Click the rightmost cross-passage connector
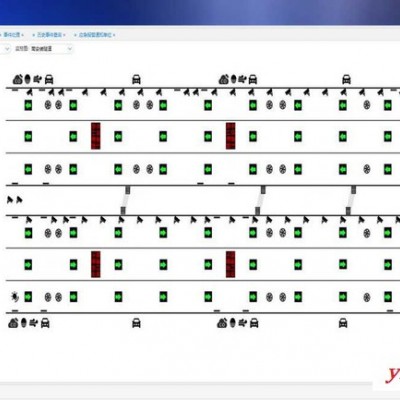Viewport: 400px width, 400px height. click(351, 200)
